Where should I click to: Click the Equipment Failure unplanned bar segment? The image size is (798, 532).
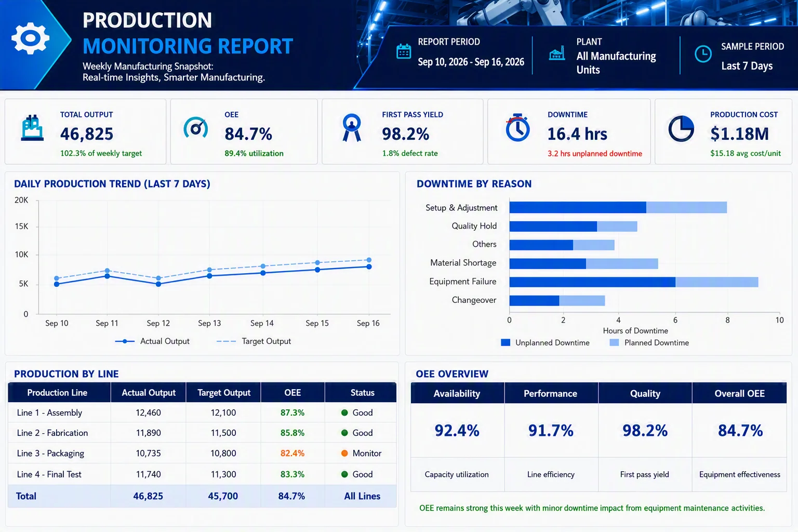(592, 282)
